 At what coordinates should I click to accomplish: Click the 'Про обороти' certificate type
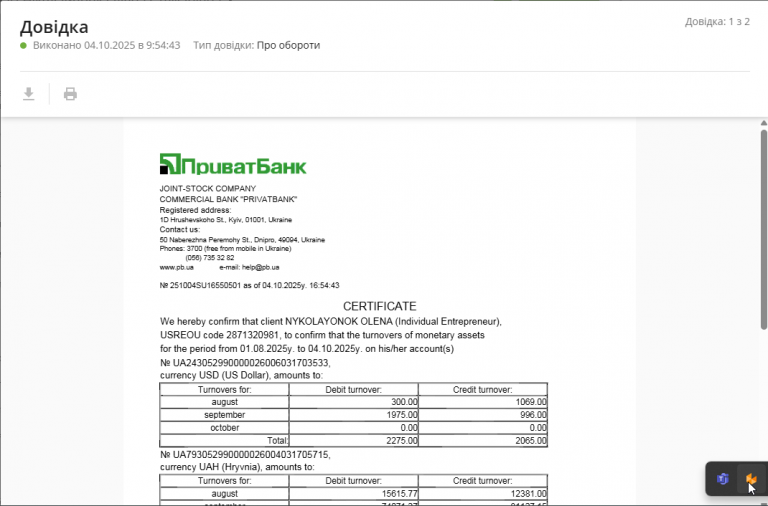288,45
